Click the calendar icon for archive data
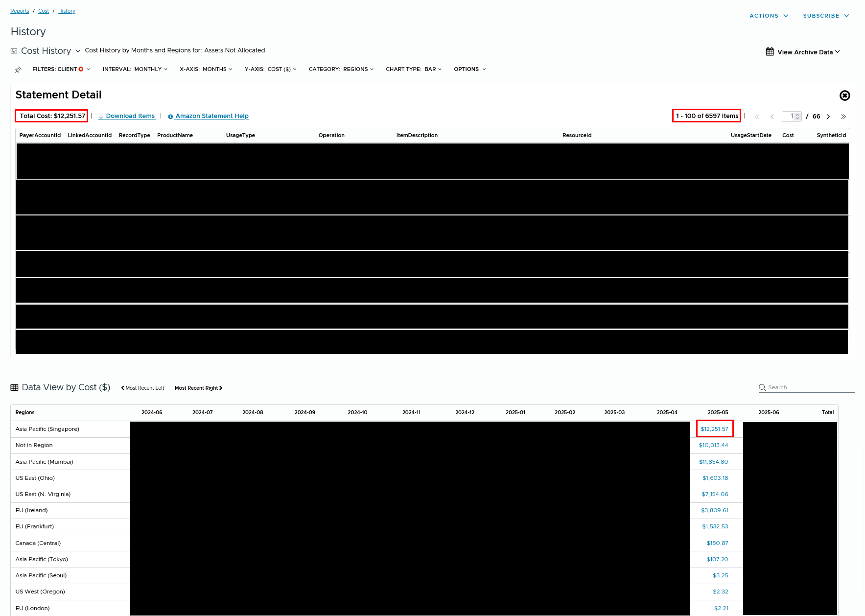The height and width of the screenshot is (616, 865). [x=770, y=52]
